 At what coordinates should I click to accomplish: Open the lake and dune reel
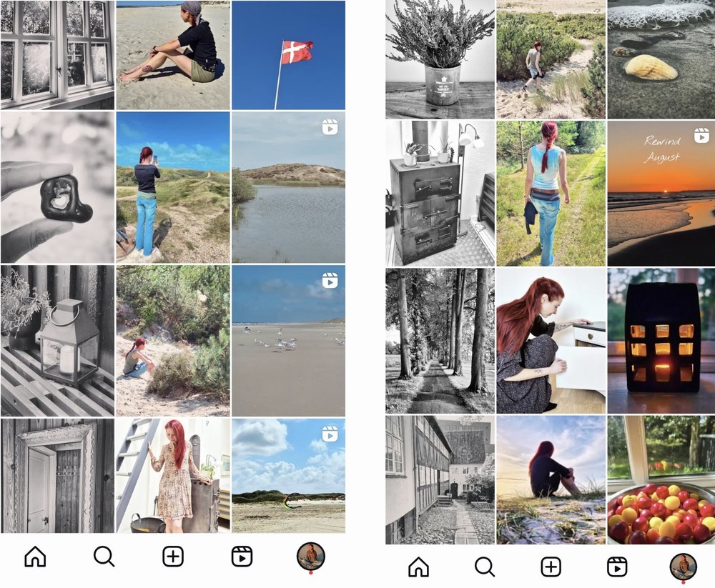click(x=288, y=187)
